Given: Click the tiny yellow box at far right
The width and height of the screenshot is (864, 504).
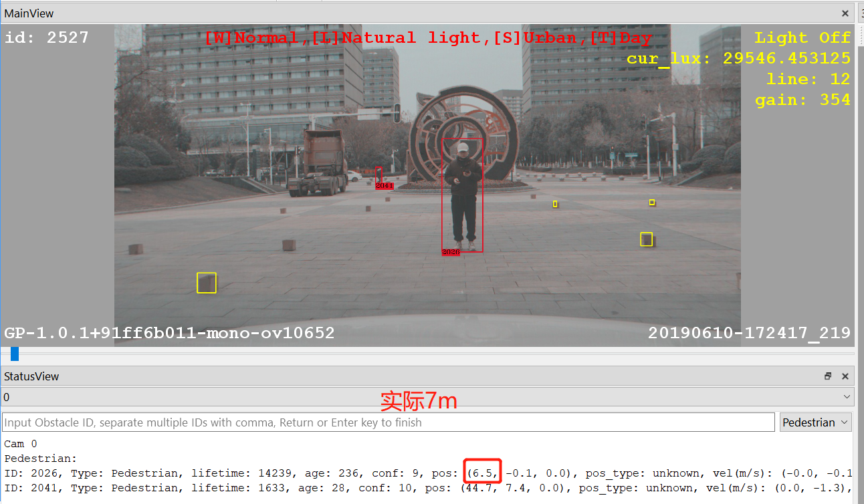Looking at the screenshot, I should click(652, 203).
